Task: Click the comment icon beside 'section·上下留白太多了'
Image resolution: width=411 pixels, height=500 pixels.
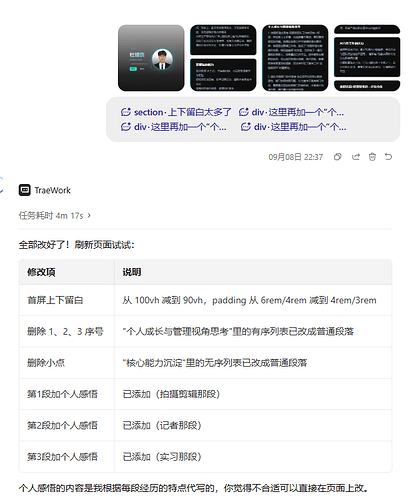Action: 126,112
